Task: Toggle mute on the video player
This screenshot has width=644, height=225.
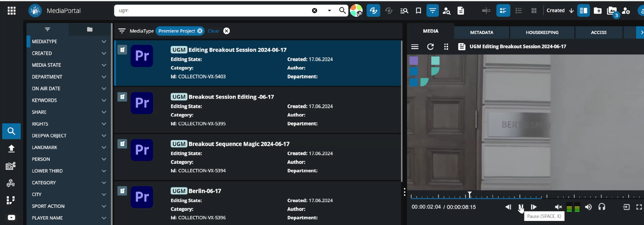Action: click(558, 207)
